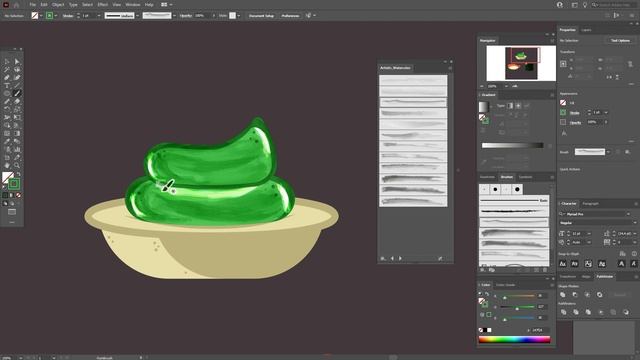Open Brush Libraries menu in Brushes panel
The height and width of the screenshot is (360, 640).
coord(482,270)
